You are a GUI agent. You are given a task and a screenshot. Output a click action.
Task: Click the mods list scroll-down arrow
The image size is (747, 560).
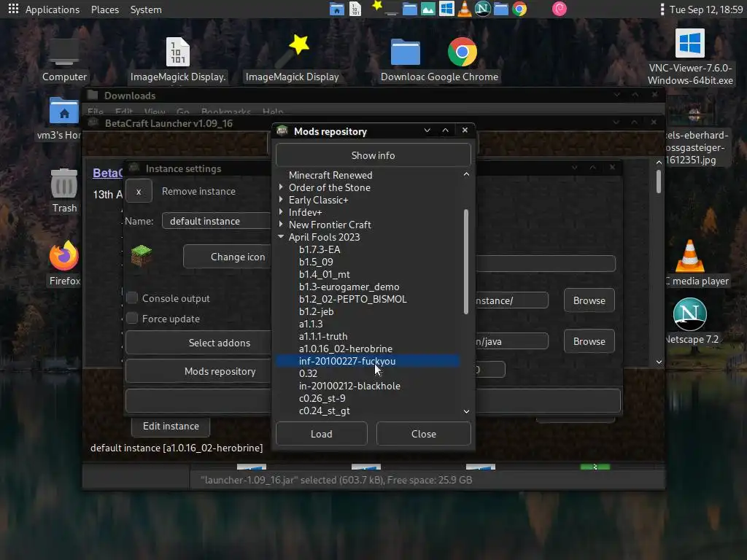coord(466,411)
